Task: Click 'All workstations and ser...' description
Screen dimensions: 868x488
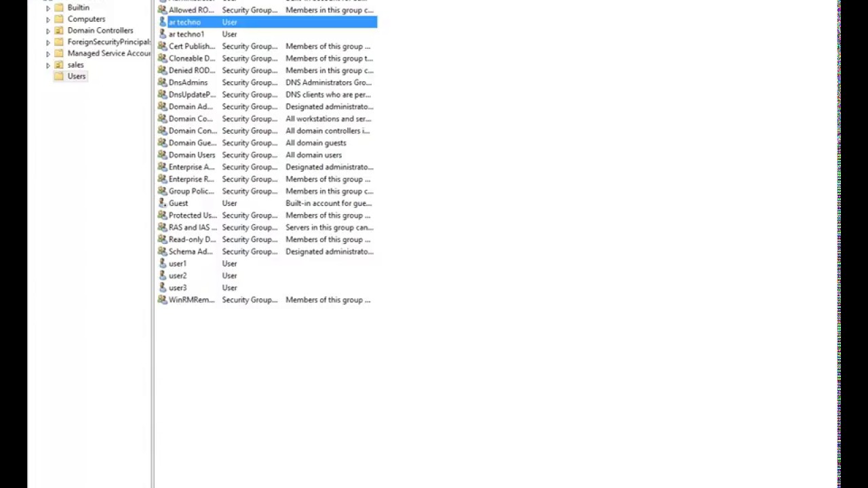Action: [328, 119]
